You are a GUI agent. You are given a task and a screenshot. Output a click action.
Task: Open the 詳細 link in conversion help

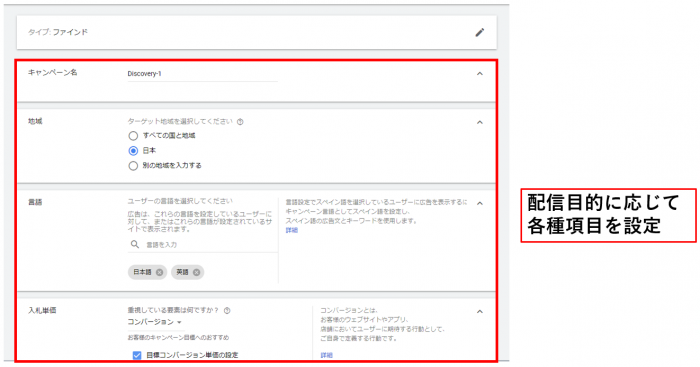click(326, 355)
